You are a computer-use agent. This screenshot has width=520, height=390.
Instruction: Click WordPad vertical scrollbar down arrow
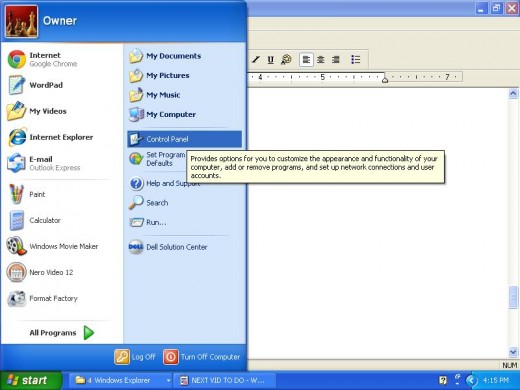[x=513, y=352]
